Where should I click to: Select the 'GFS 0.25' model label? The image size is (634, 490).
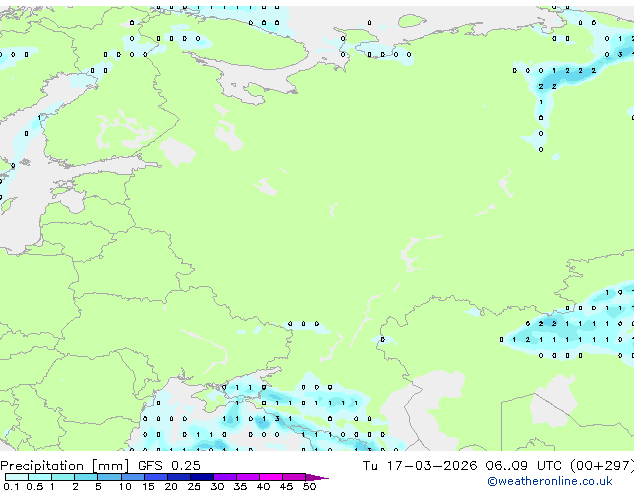169,466
